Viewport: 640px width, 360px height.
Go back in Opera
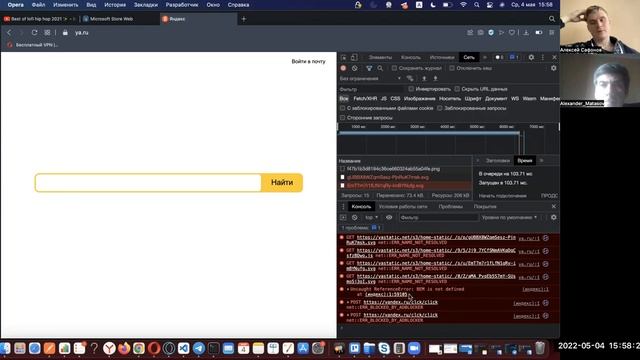click(x=9, y=33)
